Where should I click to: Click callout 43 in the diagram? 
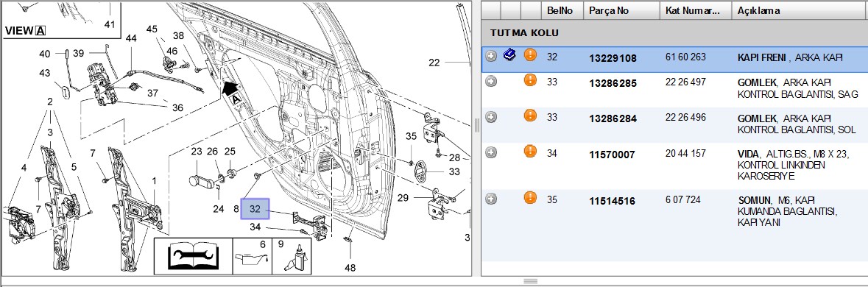[x=45, y=72]
